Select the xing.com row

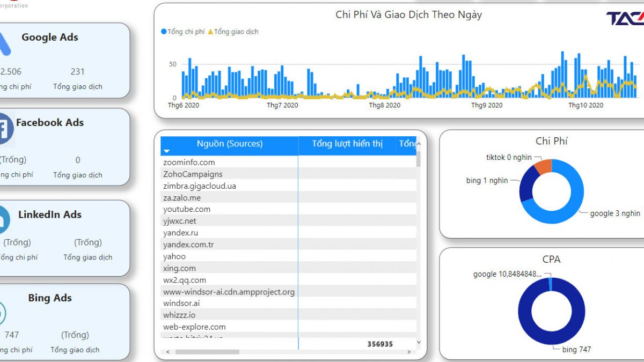pos(289,268)
